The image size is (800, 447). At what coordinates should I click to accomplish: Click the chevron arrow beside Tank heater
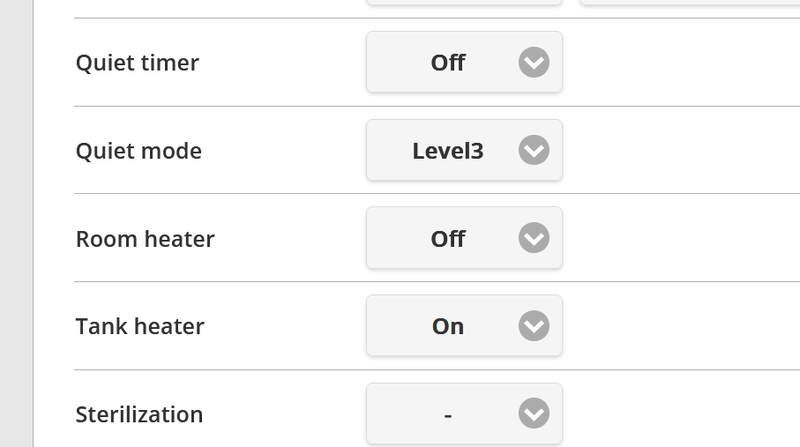coord(534,326)
